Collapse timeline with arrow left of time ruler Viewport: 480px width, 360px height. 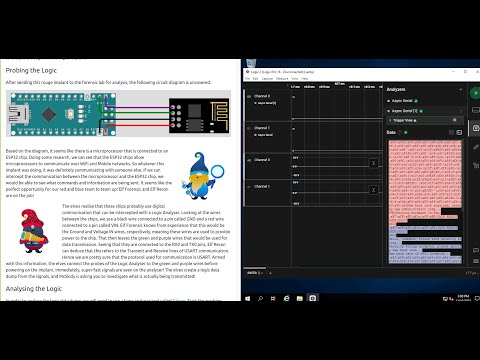tap(288, 86)
